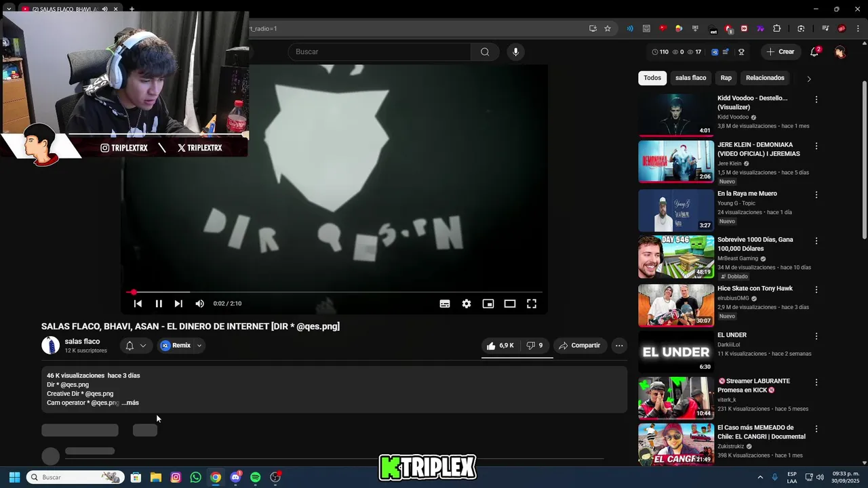Screen dimensions: 868x488
Task: Select the Relacionados filter chip
Action: tap(765, 78)
